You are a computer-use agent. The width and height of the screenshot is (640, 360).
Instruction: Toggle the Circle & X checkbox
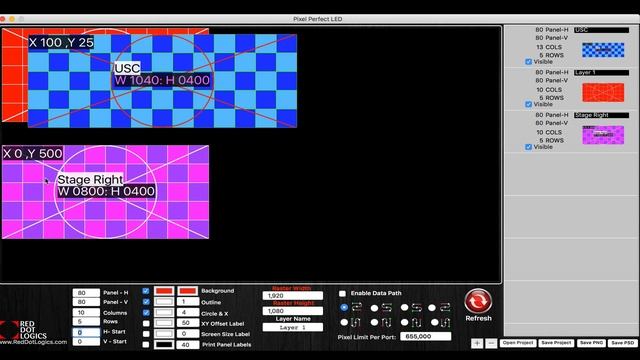pos(146,313)
